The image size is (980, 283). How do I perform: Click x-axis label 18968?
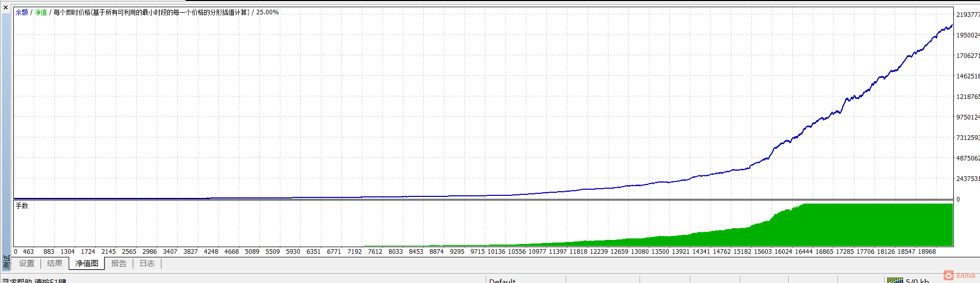tap(927, 252)
